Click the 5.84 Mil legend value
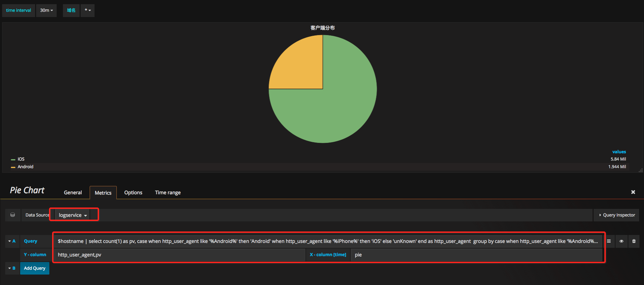Image resolution: width=644 pixels, height=285 pixels. tap(618, 159)
